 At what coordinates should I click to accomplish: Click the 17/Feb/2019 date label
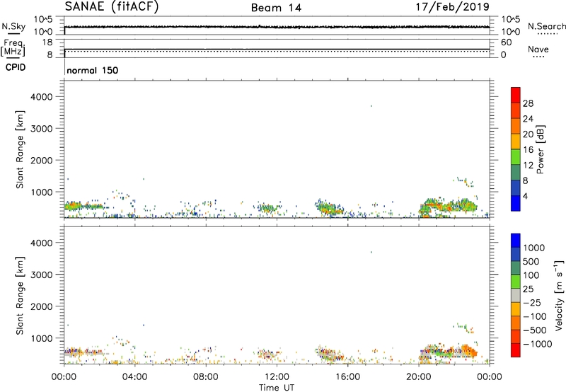point(453,6)
